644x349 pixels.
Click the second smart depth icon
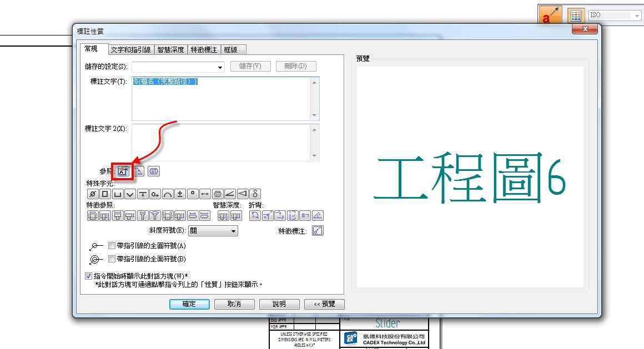[236, 215]
